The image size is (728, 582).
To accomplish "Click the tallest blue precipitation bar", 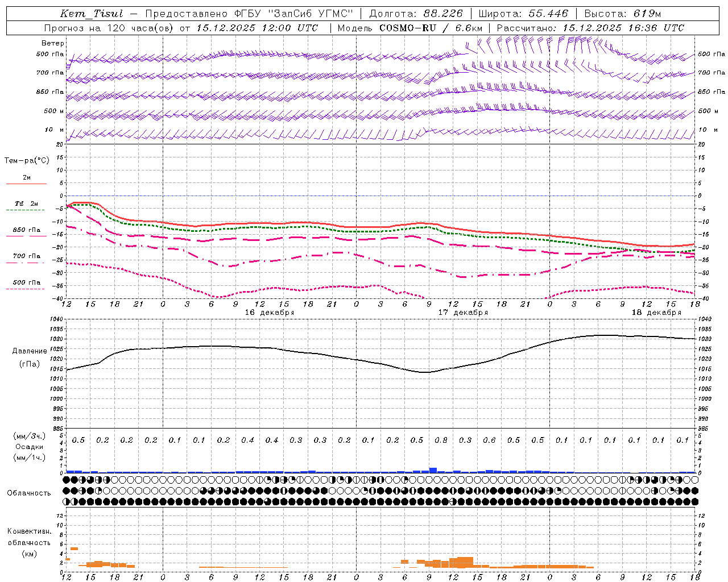I will [x=433, y=470].
